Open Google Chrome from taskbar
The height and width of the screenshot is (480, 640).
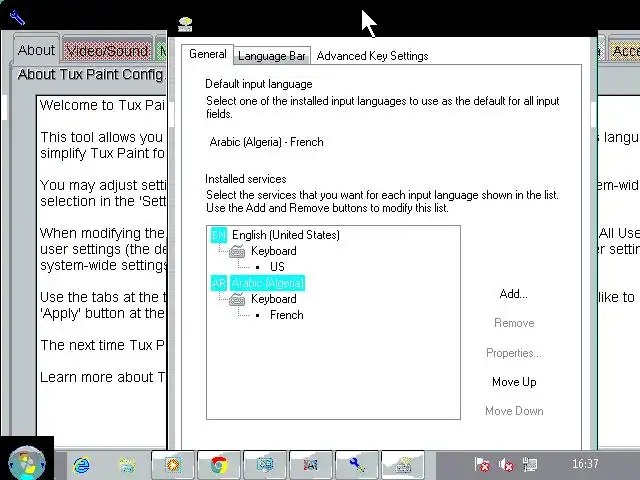click(x=219, y=465)
